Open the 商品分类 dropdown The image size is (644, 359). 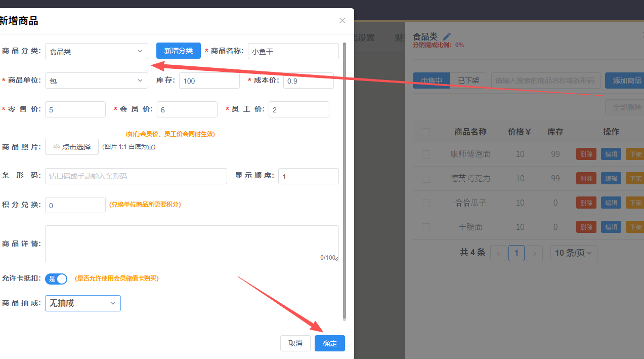[x=96, y=51]
